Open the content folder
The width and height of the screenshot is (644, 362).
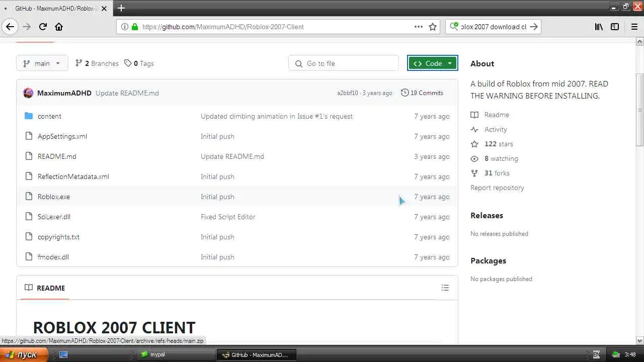pos(49,116)
